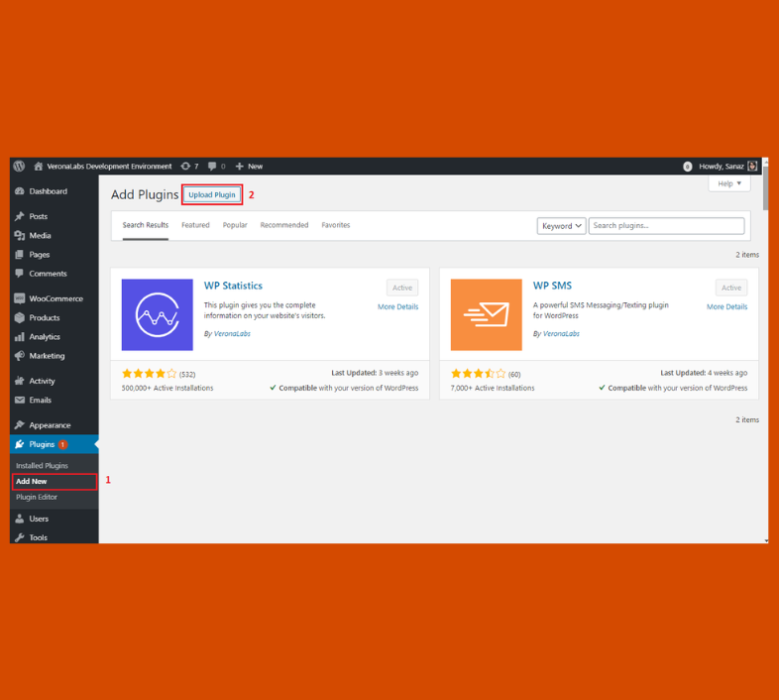The image size is (779, 700).
Task: Click the updates icon showing 7
Action: coord(188,167)
